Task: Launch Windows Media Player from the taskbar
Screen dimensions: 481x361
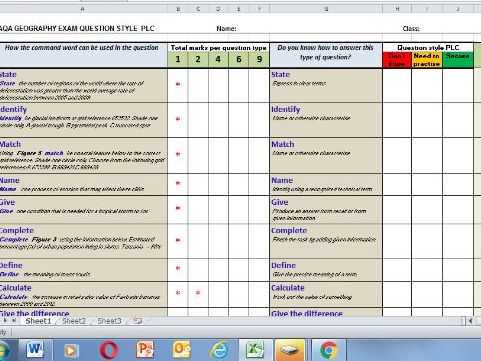Action: [x=71, y=351]
